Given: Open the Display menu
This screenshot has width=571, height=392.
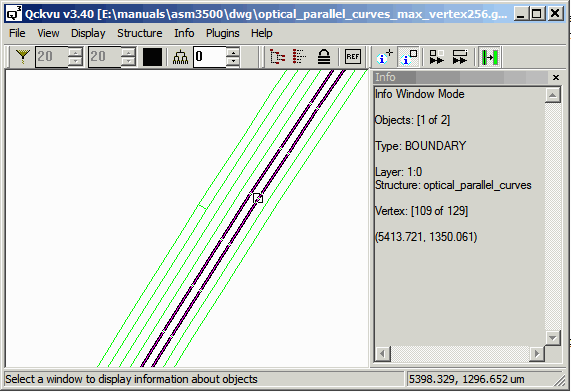Looking at the screenshot, I should click(88, 33).
